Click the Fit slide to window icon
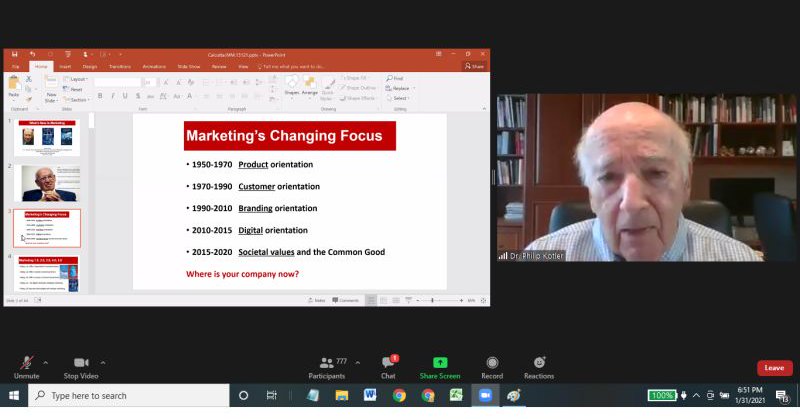 click(483, 301)
